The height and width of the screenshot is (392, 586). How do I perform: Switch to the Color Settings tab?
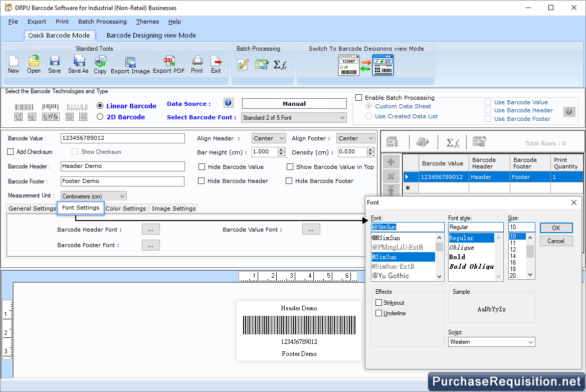(x=125, y=209)
